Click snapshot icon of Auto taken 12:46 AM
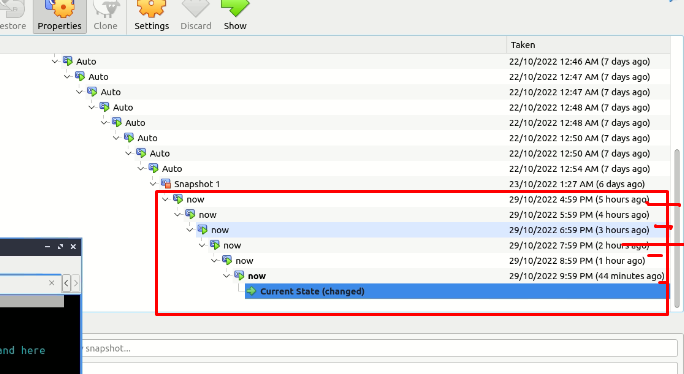684x374 pixels. pyautogui.click(x=68, y=61)
